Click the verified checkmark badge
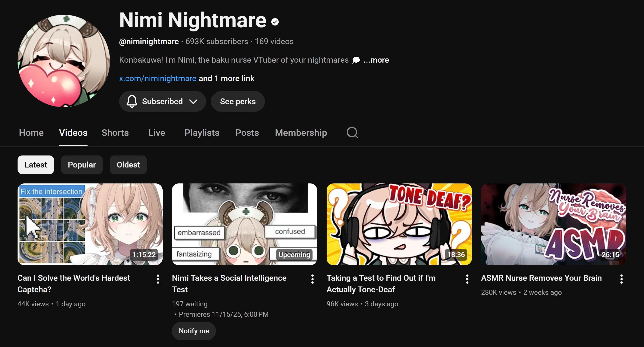 coord(275,22)
